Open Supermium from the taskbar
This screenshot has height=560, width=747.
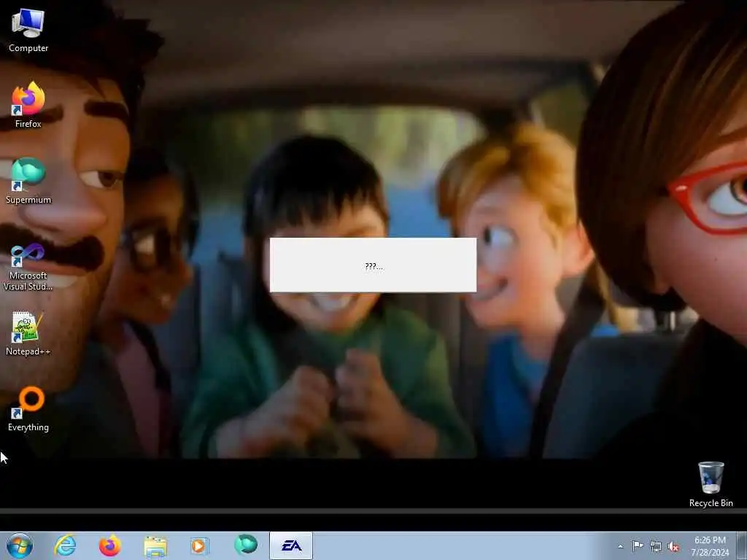tap(246, 545)
